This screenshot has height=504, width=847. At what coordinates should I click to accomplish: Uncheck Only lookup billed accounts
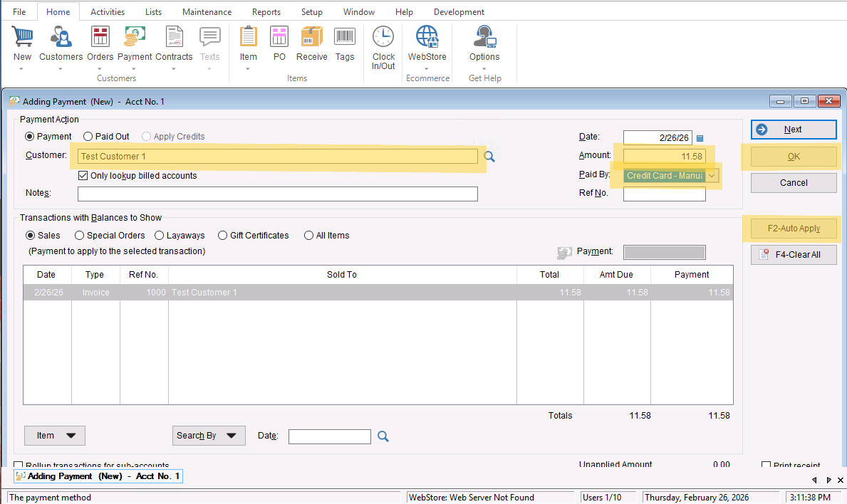click(83, 176)
